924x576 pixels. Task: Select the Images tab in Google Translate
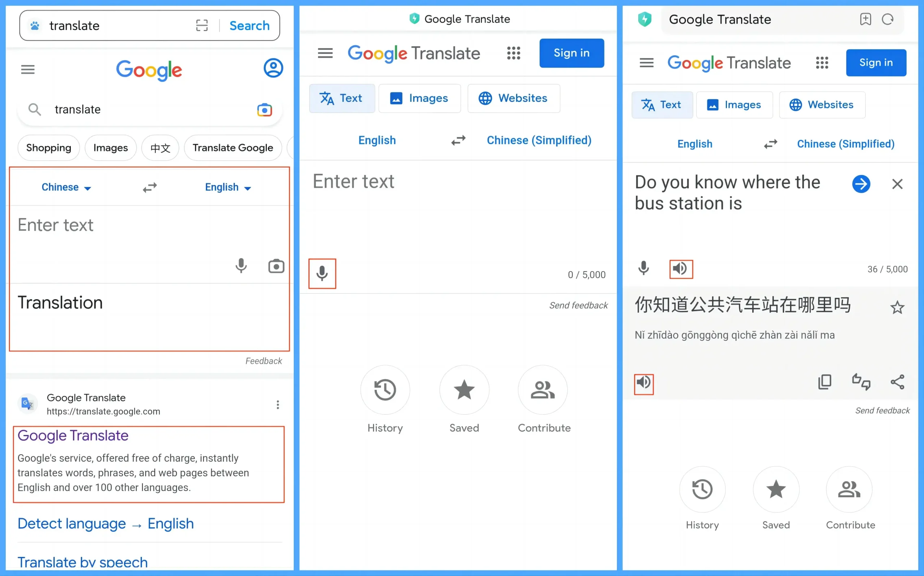420,98
